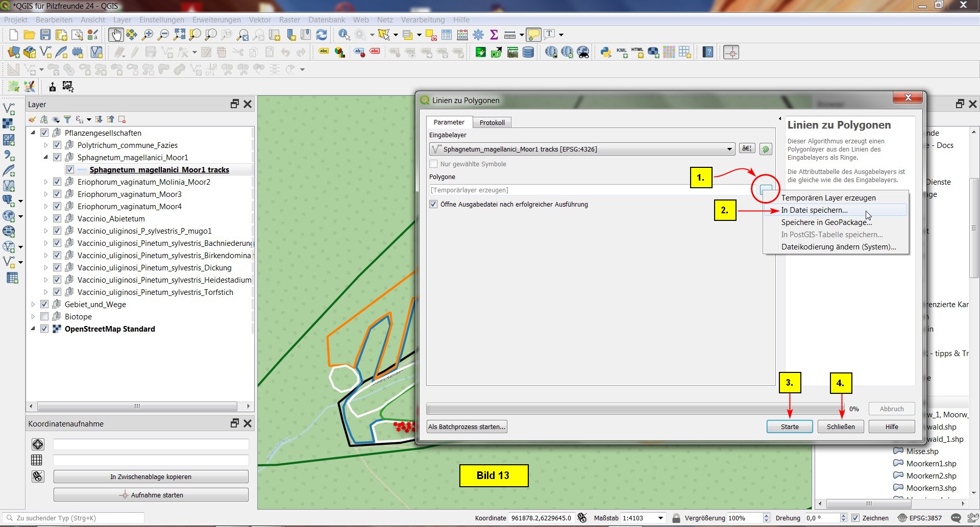Viewport: 980px width, 527px height.
Task: Choose 'In Datei speichern...' menu entry
Action: 814,210
